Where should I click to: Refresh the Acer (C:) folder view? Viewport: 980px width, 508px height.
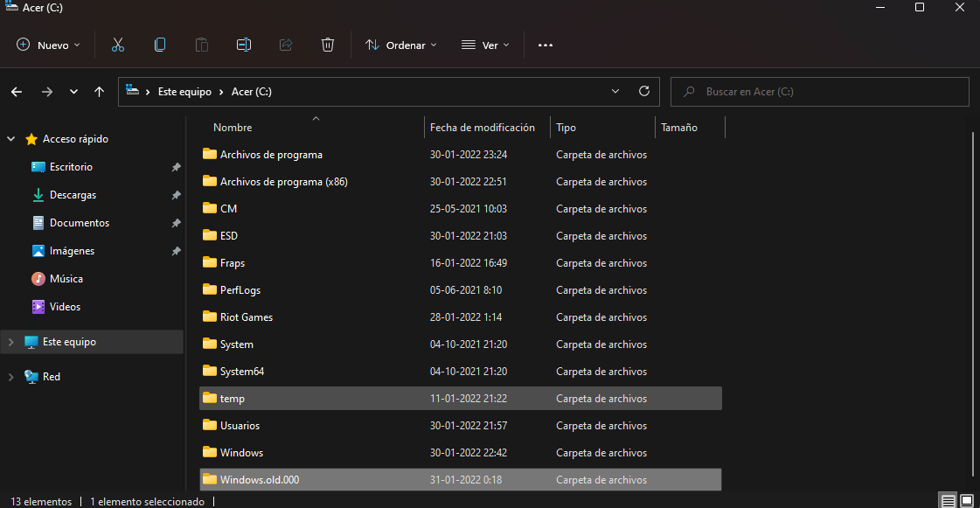[644, 91]
